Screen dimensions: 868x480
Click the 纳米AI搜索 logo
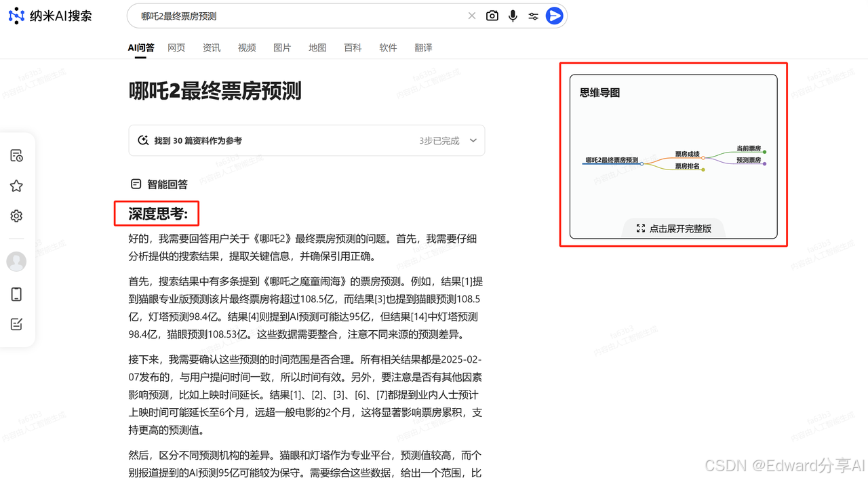point(50,16)
